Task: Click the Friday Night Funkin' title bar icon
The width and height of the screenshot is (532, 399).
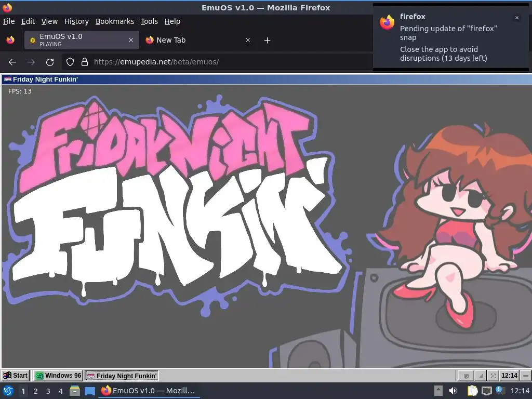Action: coord(7,79)
